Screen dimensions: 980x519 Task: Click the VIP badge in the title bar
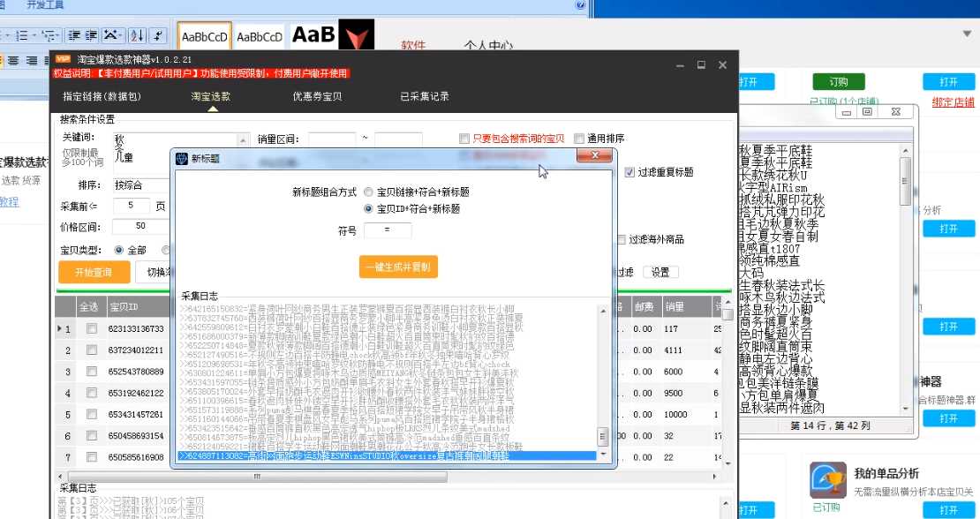click(x=63, y=59)
